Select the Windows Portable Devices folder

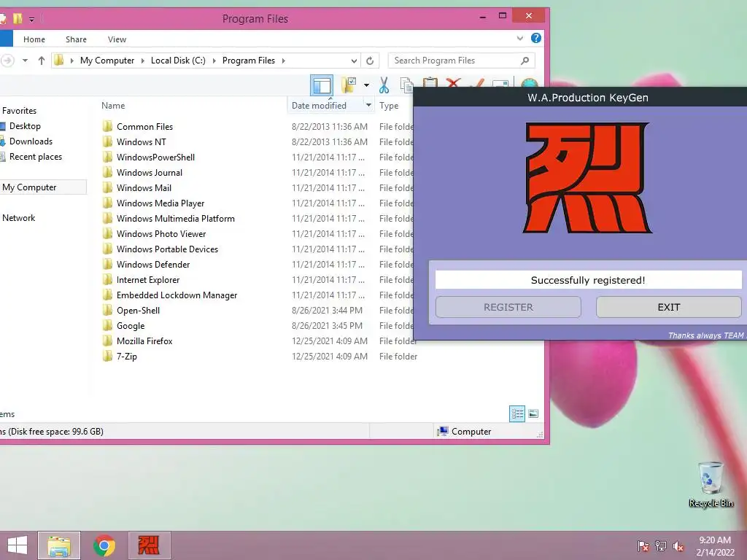click(x=167, y=249)
